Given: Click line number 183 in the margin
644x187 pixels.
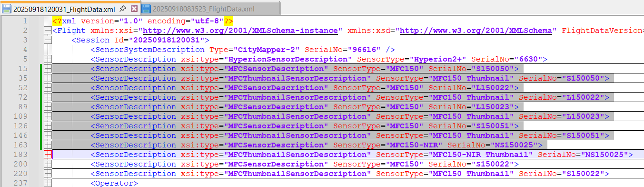Looking at the screenshot, I should tap(20, 155).
